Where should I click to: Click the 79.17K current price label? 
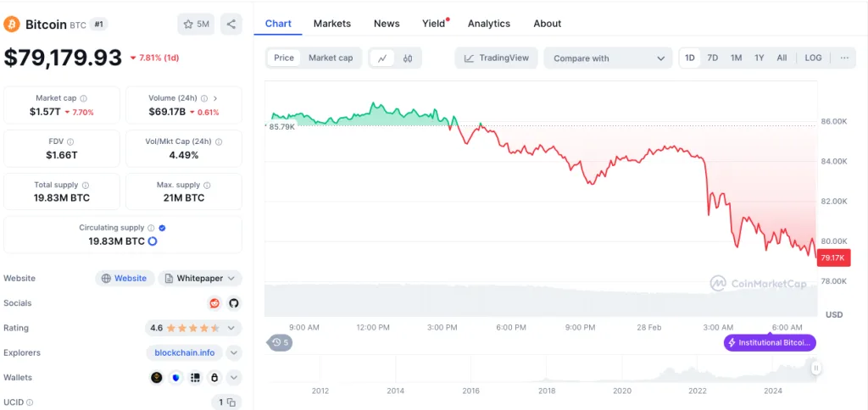coord(832,258)
